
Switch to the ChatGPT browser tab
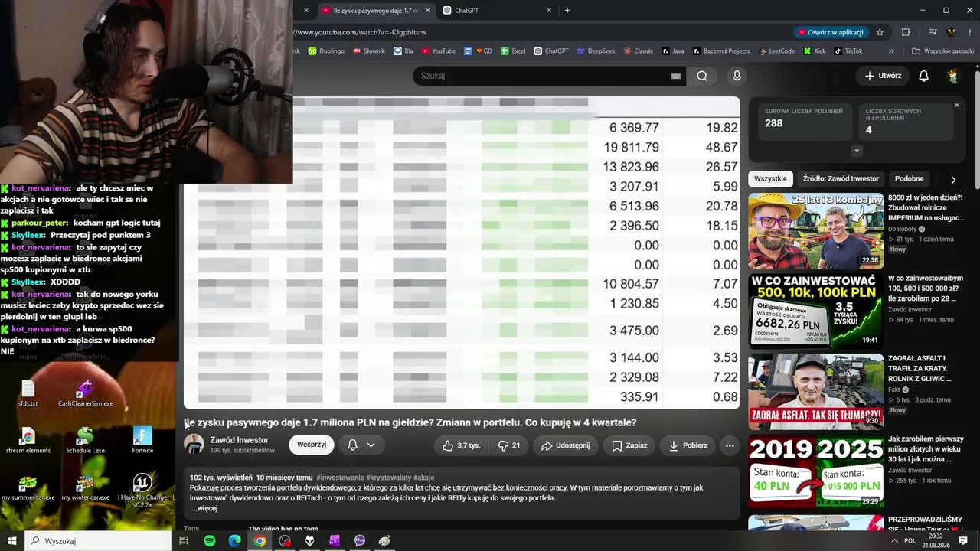[x=498, y=11]
